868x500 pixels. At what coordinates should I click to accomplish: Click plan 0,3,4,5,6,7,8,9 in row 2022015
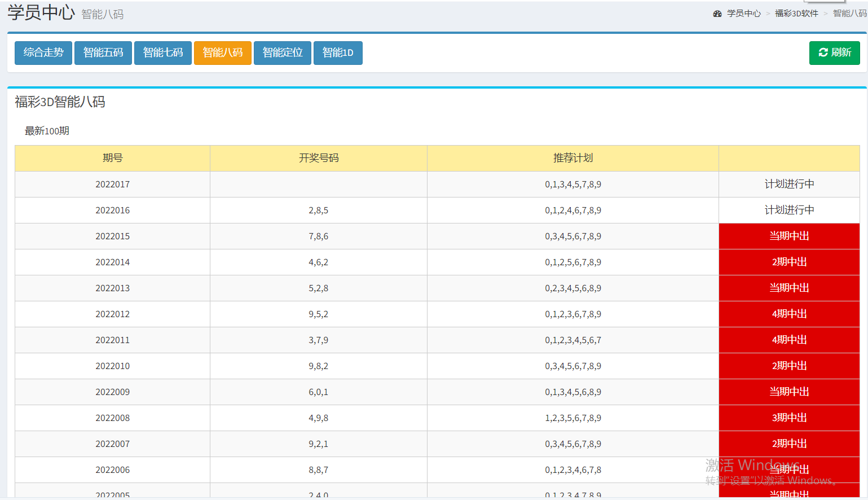click(x=573, y=236)
